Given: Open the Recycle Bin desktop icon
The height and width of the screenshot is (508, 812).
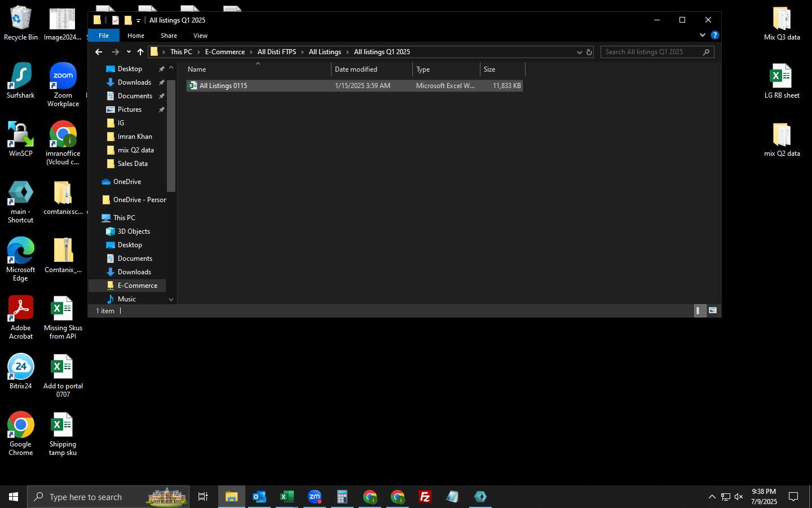Looking at the screenshot, I should [x=21, y=23].
